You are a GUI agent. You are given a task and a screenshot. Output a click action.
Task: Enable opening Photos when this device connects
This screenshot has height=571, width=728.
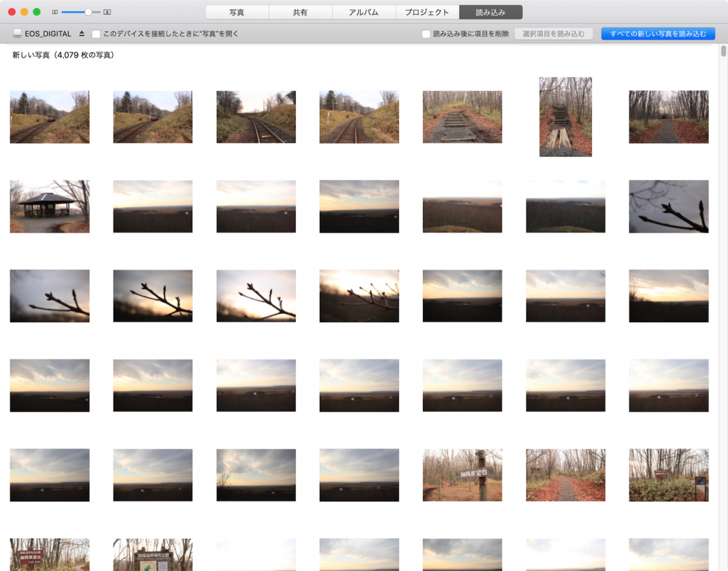(95, 33)
